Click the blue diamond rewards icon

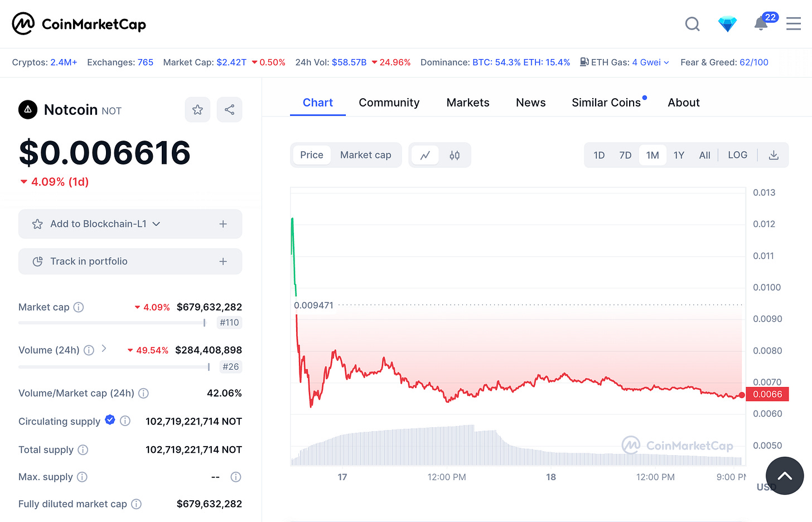click(x=727, y=24)
